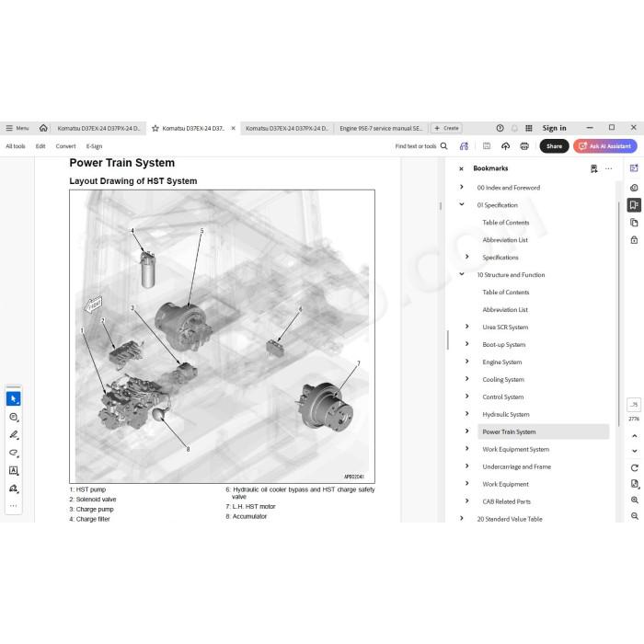644x644 pixels.
Task: Open Ask AI Assistant button
Action: 605,146
